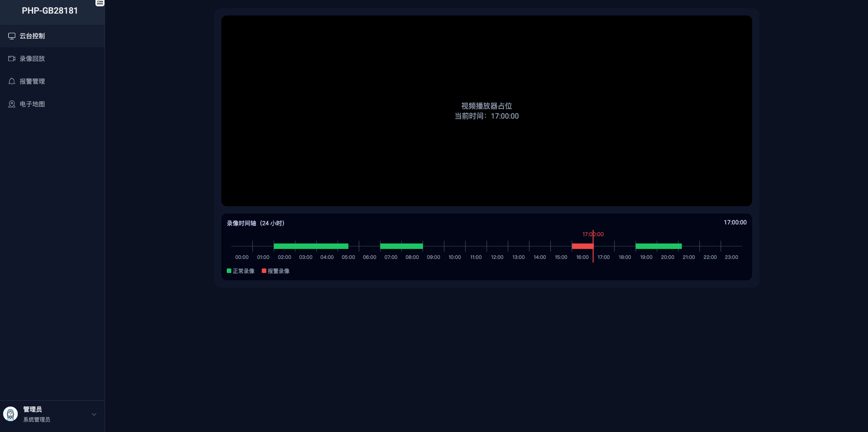Expand the administrator account chevron

[x=94, y=414]
